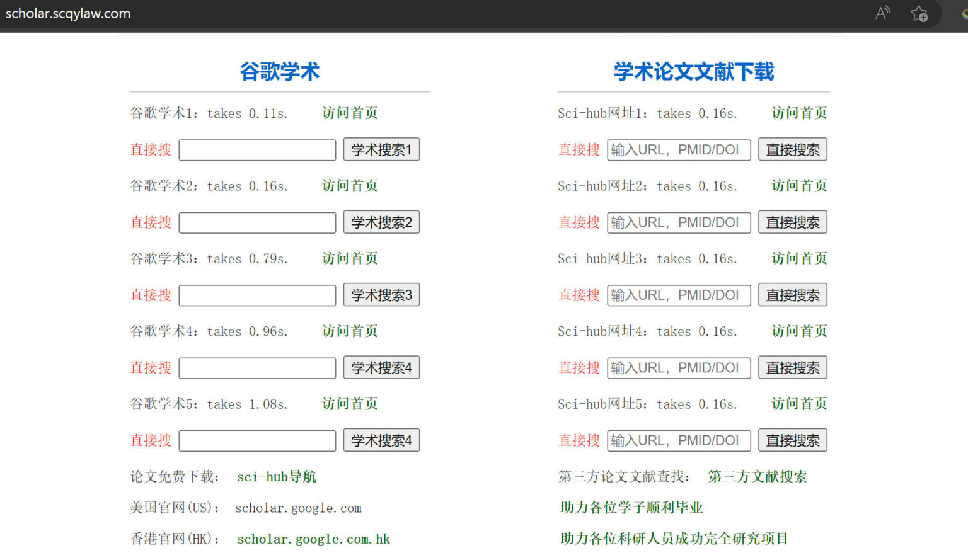The image size is (968, 560).
Task: Click the sci-hub导航 link
Action: (x=276, y=477)
